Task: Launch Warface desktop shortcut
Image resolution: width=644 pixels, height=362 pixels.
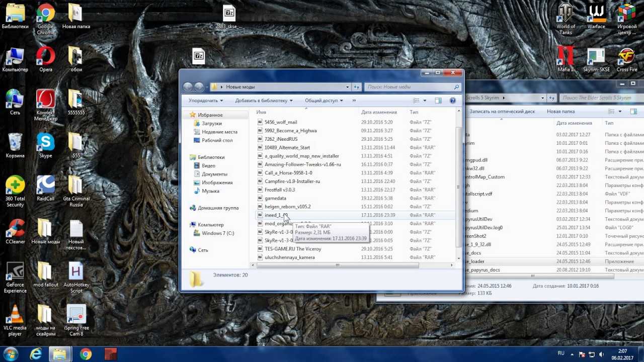Action: coord(597,16)
